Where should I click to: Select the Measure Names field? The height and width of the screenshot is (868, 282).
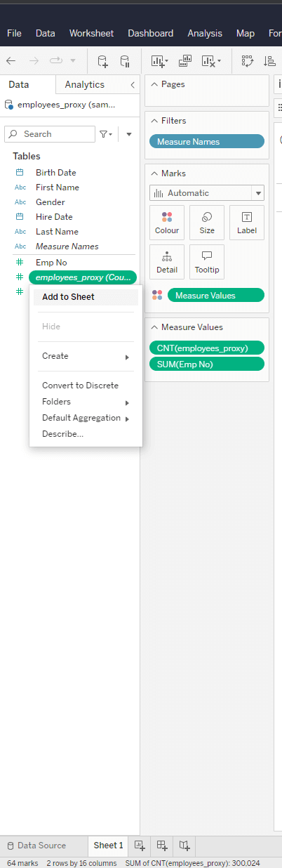tap(67, 246)
